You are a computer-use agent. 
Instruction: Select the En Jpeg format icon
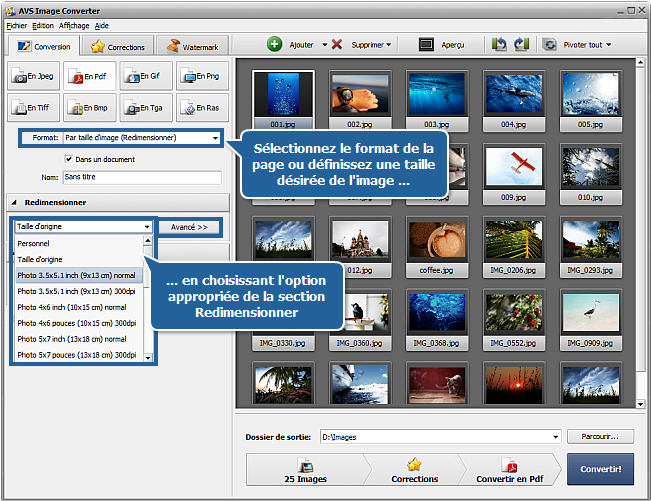point(33,76)
